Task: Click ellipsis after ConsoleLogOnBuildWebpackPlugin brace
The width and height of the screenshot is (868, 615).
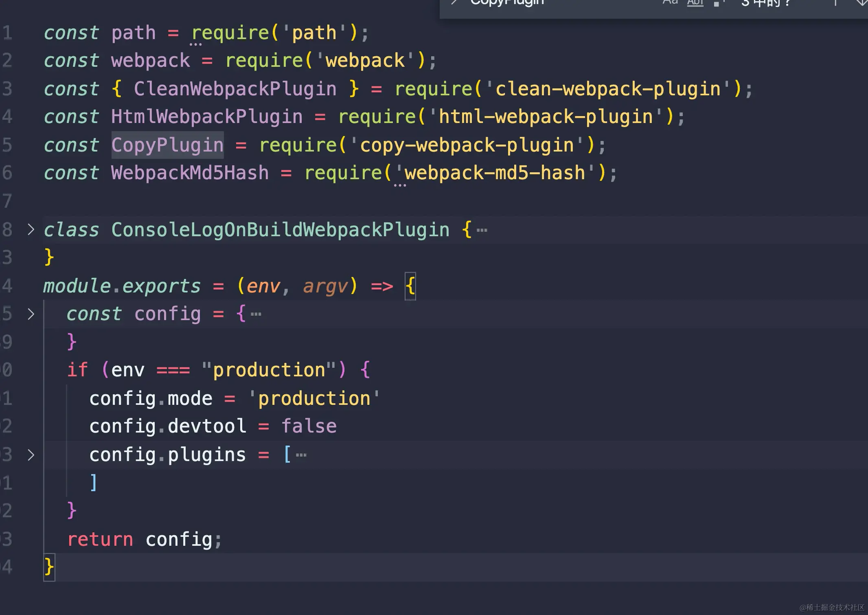Action: (x=482, y=231)
